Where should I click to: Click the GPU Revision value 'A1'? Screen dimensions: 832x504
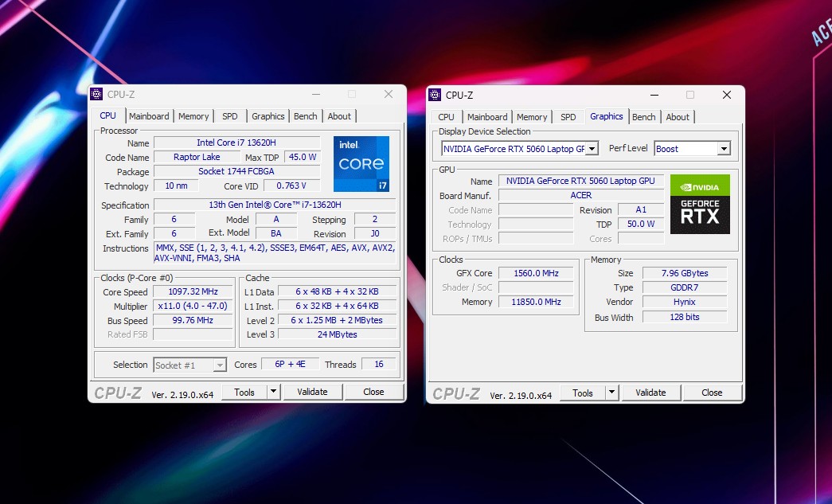[x=641, y=209]
